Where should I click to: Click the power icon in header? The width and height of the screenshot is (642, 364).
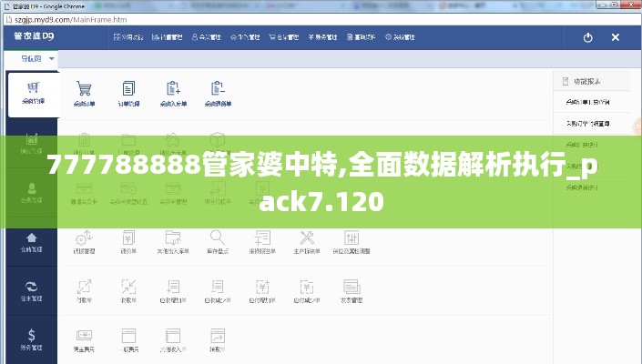point(588,37)
